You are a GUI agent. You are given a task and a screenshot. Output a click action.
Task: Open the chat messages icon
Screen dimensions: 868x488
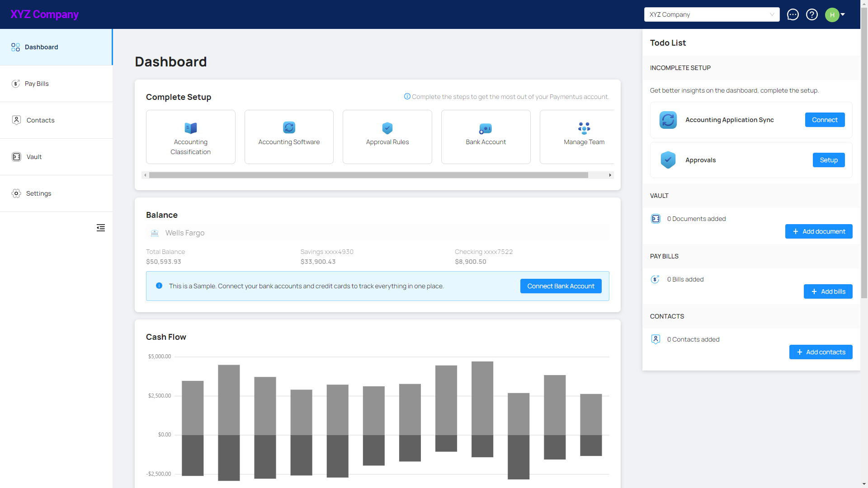793,14
